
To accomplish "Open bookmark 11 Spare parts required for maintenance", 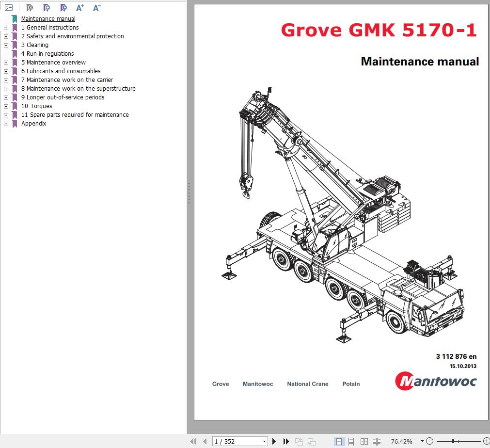I will 75,115.
